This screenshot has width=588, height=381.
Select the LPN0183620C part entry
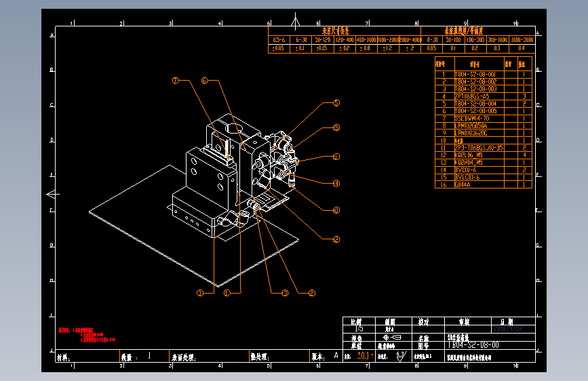(471, 133)
